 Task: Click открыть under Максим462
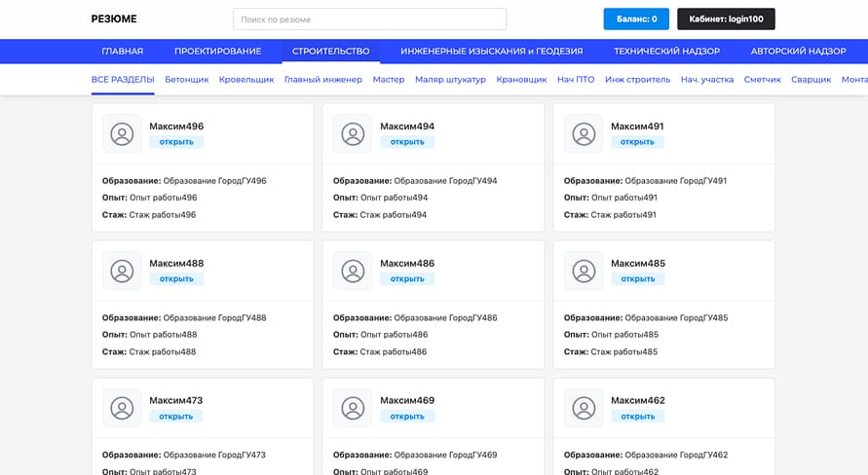pyautogui.click(x=638, y=417)
